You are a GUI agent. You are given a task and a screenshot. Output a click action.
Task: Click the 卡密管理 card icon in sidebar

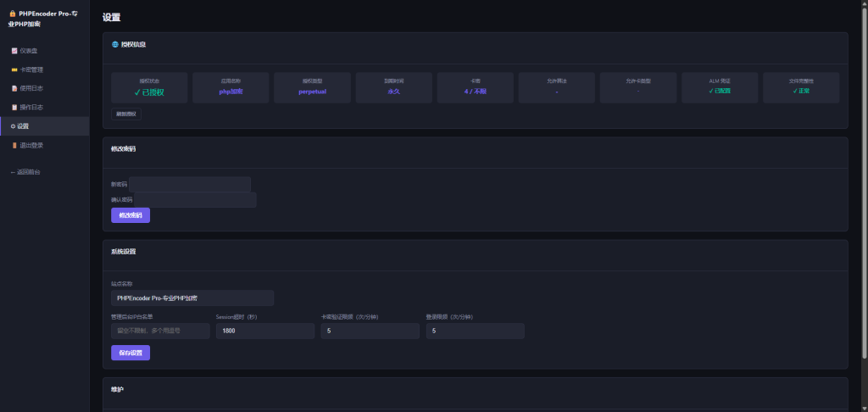pyautogui.click(x=14, y=70)
